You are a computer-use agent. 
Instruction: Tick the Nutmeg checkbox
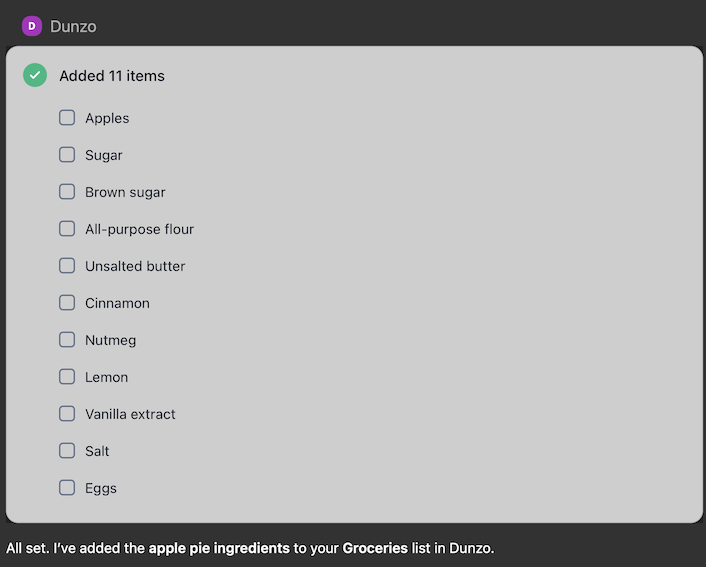tap(67, 340)
